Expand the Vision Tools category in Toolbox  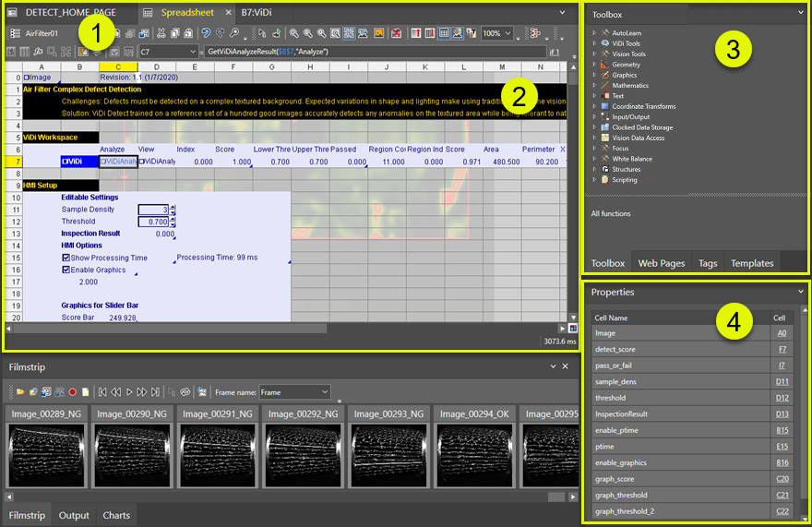click(x=594, y=54)
